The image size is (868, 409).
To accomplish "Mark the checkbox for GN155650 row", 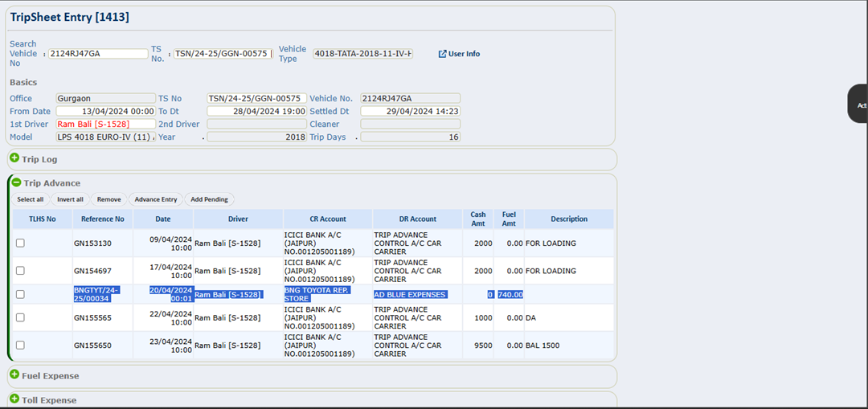I will [20, 346].
